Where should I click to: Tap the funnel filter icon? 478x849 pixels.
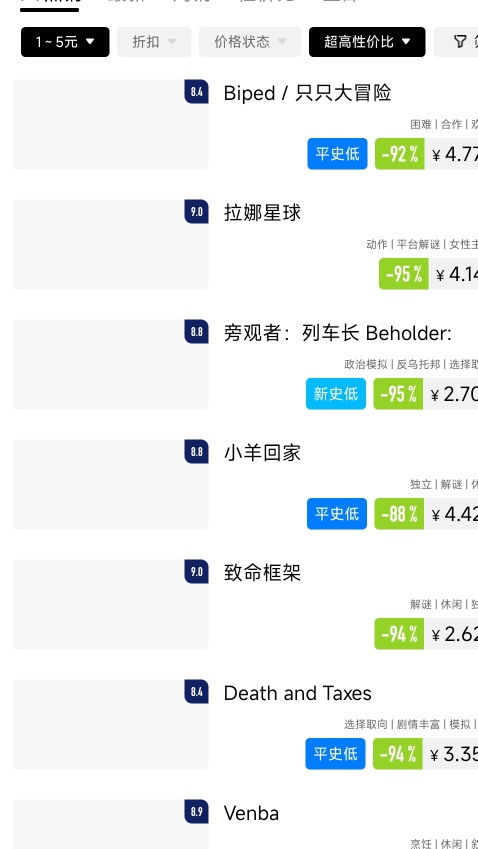pos(460,42)
